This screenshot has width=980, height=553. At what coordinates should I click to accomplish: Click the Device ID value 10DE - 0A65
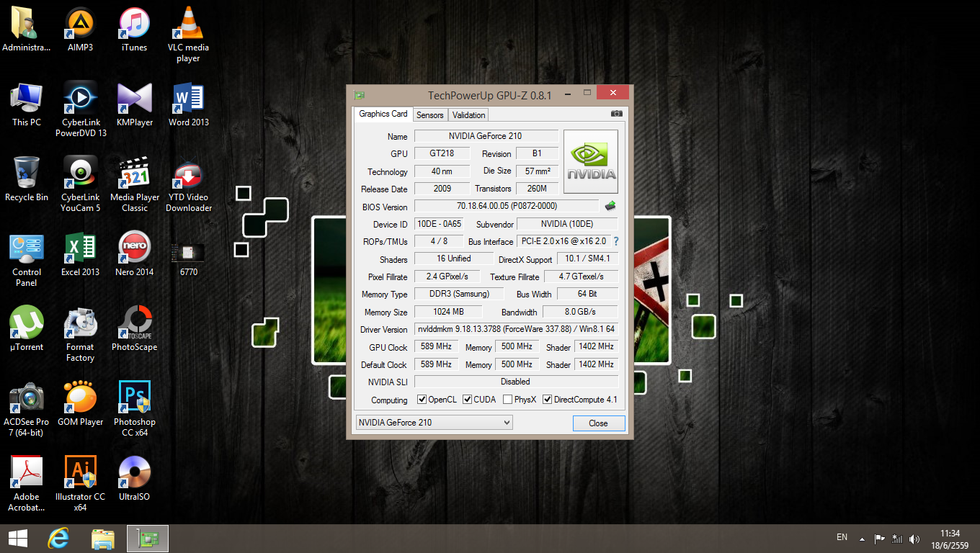point(439,224)
